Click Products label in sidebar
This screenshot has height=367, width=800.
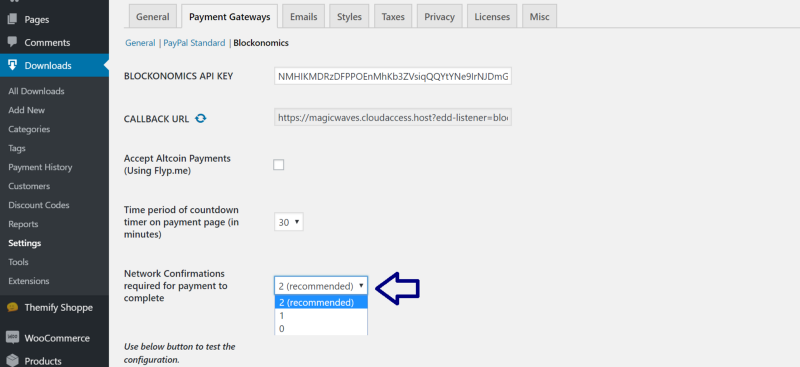(x=43, y=361)
